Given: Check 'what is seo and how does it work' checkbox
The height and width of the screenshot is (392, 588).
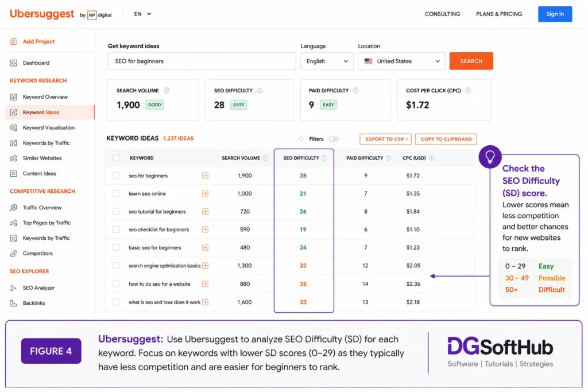Looking at the screenshot, I should pos(116,302).
